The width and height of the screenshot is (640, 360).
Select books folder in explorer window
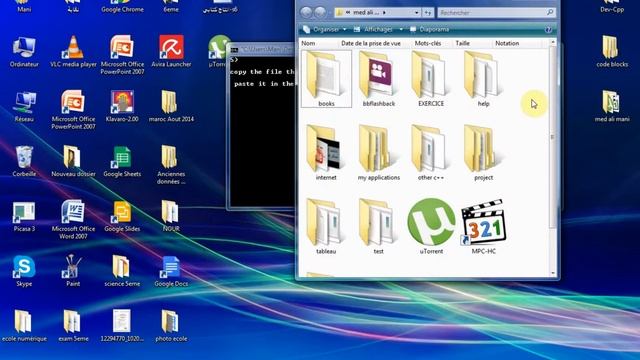coord(326,79)
